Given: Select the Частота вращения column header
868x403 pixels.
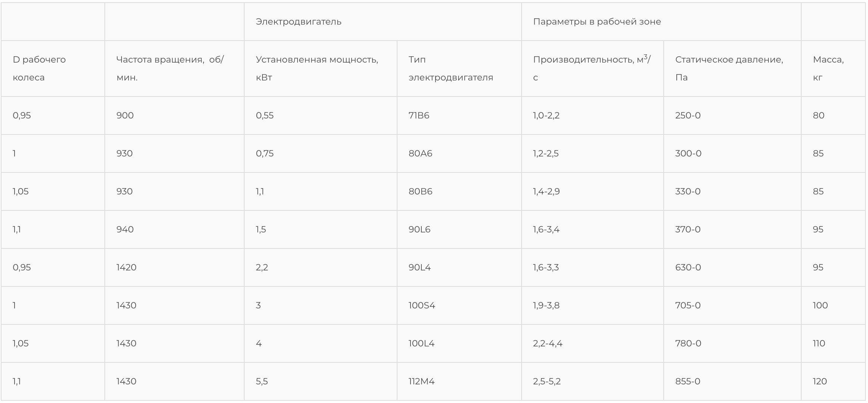Looking at the screenshot, I should tap(170, 69).
